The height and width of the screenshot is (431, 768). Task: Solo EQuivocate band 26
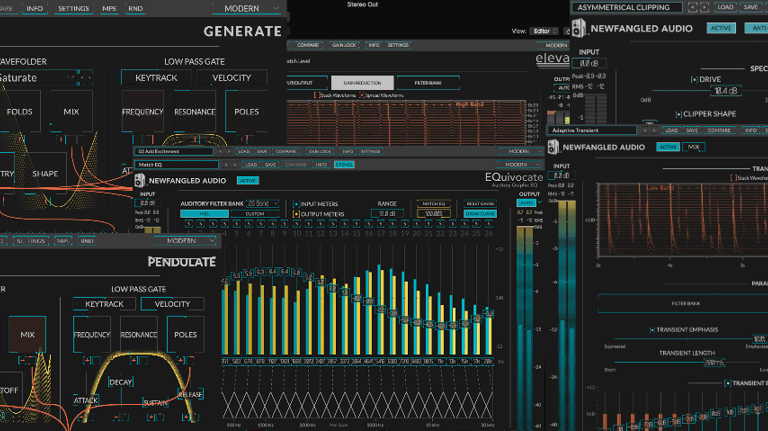[x=488, y=224]
